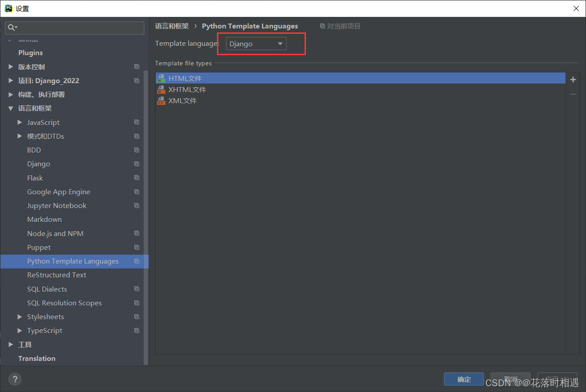This screenshot has height=392, width=586.
Task: Select XML文件 in file types list
Action: point(361,100)
